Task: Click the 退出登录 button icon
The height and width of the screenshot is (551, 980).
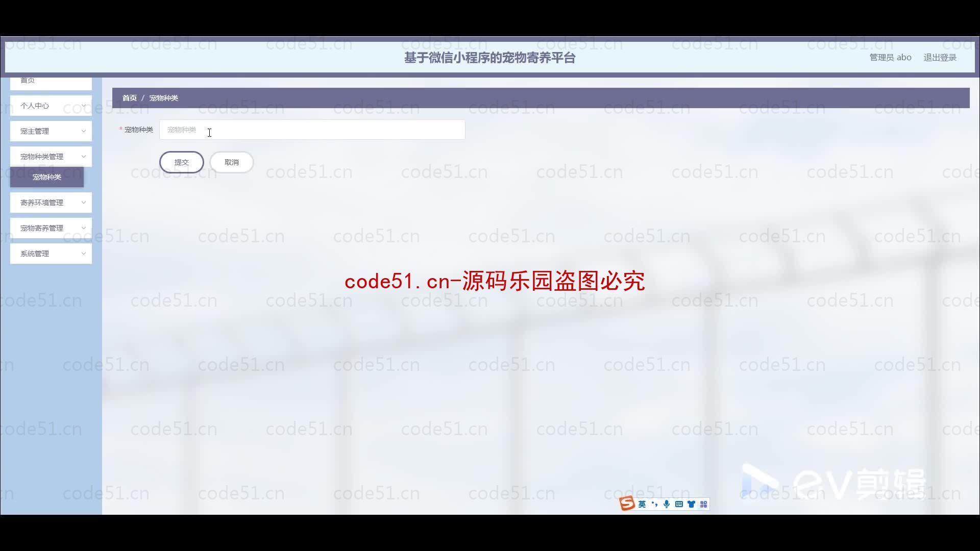Action: click(940, 57)
